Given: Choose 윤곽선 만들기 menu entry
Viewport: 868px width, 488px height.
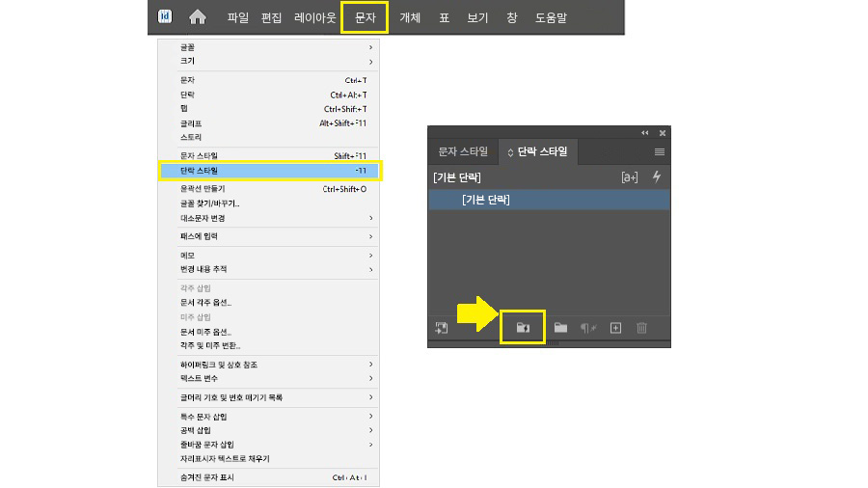Looking at the screenshot, I should 268,189.
